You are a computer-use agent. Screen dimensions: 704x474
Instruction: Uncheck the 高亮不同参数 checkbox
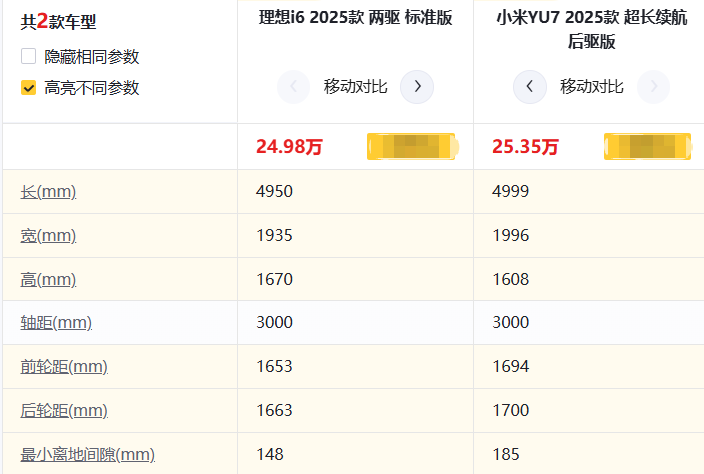click(x=29, y=88)
